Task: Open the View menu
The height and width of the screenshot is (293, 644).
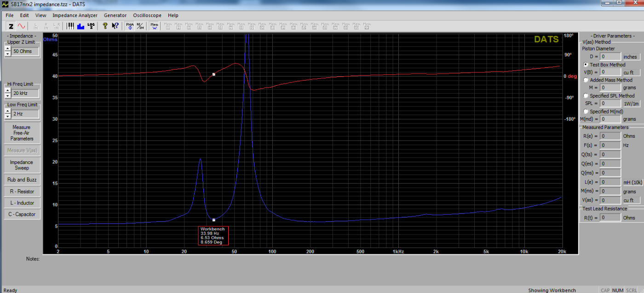Action: click(40, 15)
